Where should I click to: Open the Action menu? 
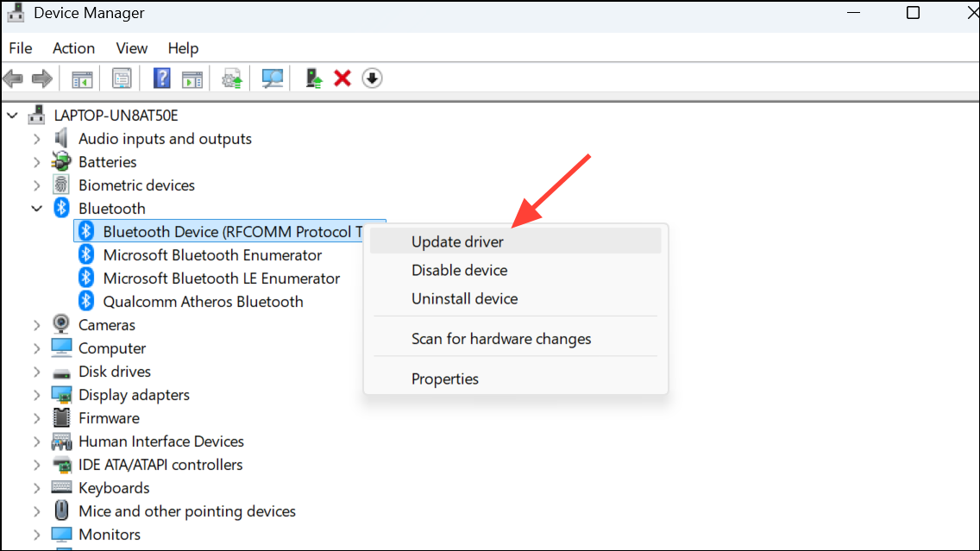[x=72, y=48]
